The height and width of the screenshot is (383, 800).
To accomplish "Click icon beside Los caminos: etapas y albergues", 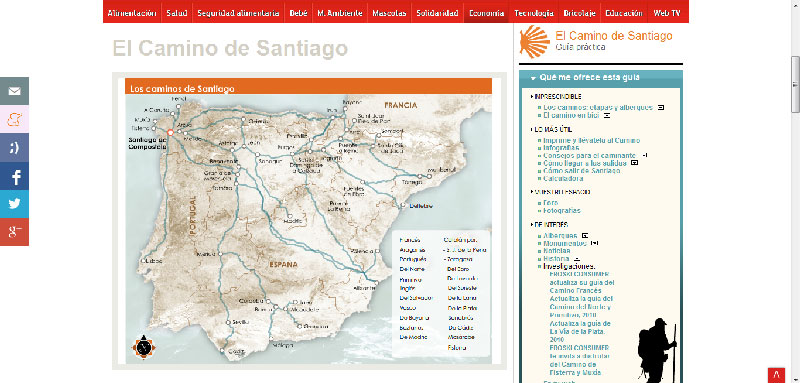I will point(661,108).
